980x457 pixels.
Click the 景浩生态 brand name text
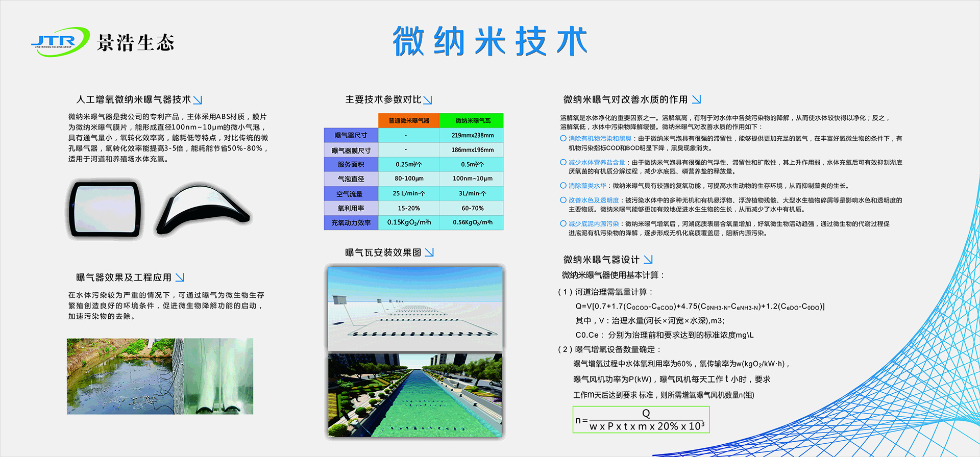(136, 43)
